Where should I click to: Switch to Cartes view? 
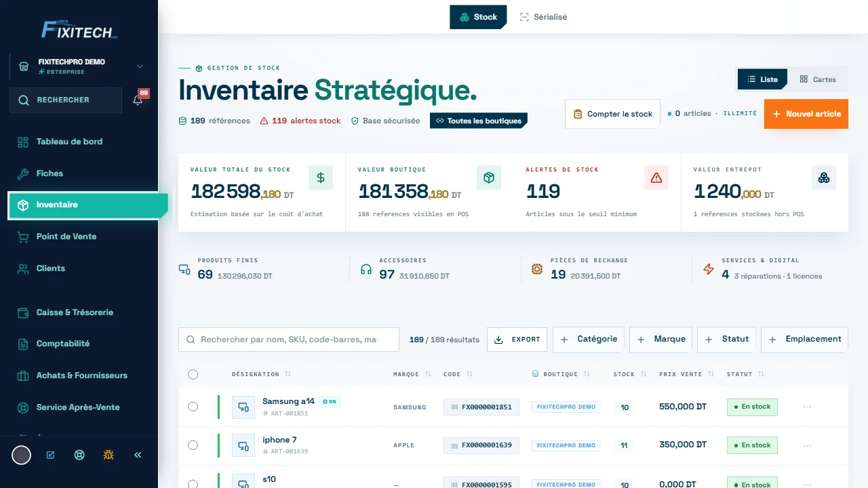817,79
